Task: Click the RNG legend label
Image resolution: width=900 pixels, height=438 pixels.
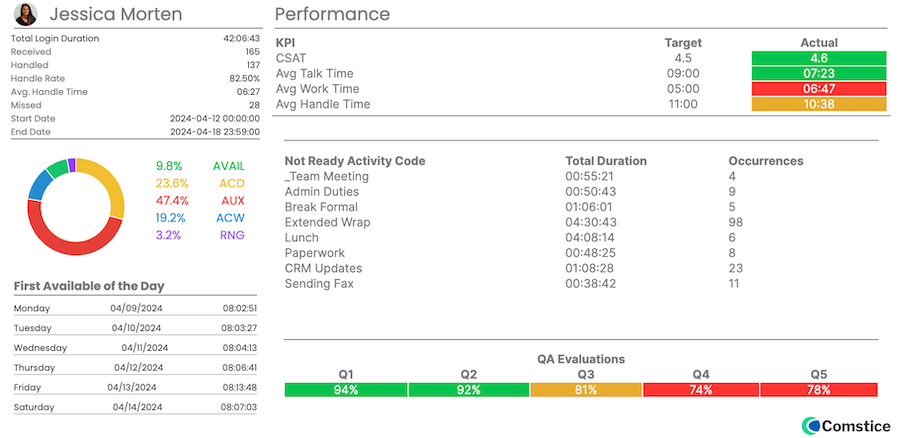Action: pos(231,236)
